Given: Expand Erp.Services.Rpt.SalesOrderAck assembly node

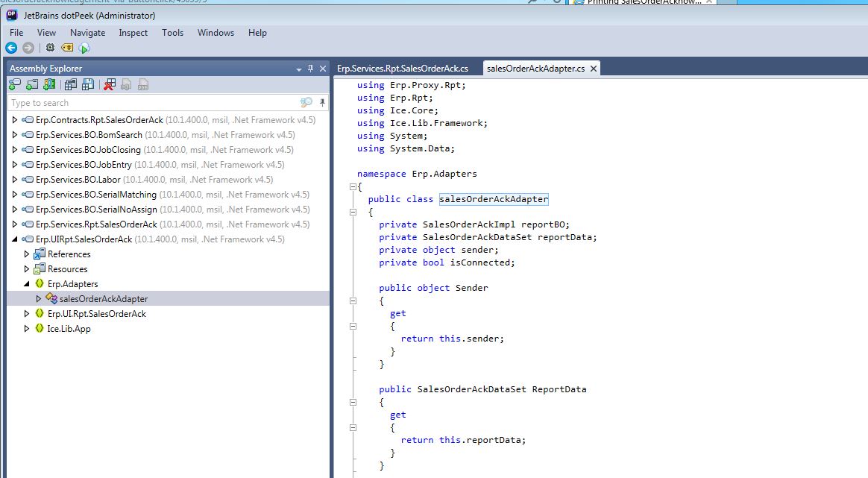Looking at the screenshot, I should [14, 224].
